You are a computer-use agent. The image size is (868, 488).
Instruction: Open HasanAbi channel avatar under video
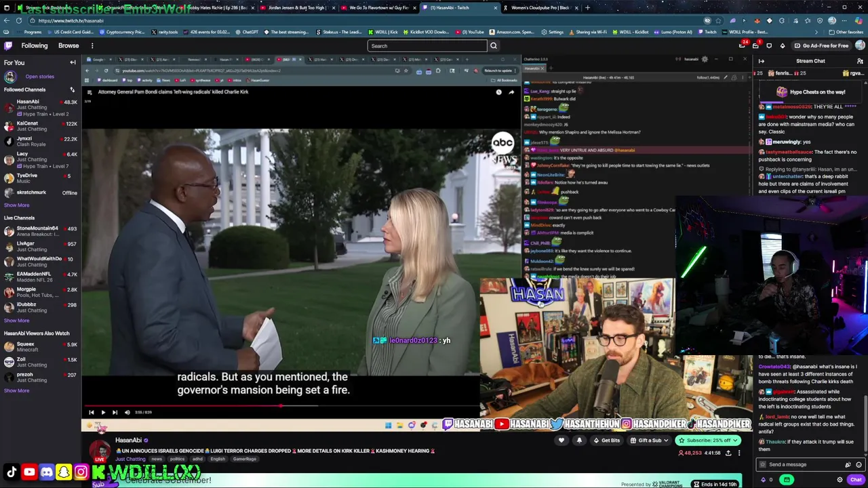pos(100,451)
